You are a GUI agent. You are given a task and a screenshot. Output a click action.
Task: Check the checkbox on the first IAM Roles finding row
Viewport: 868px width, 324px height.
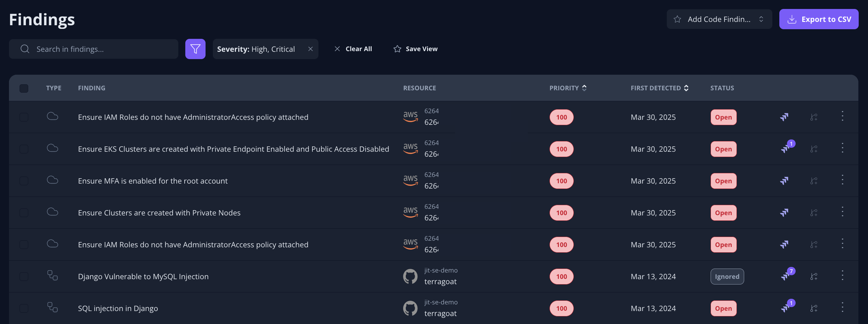[x=24, y=117]
